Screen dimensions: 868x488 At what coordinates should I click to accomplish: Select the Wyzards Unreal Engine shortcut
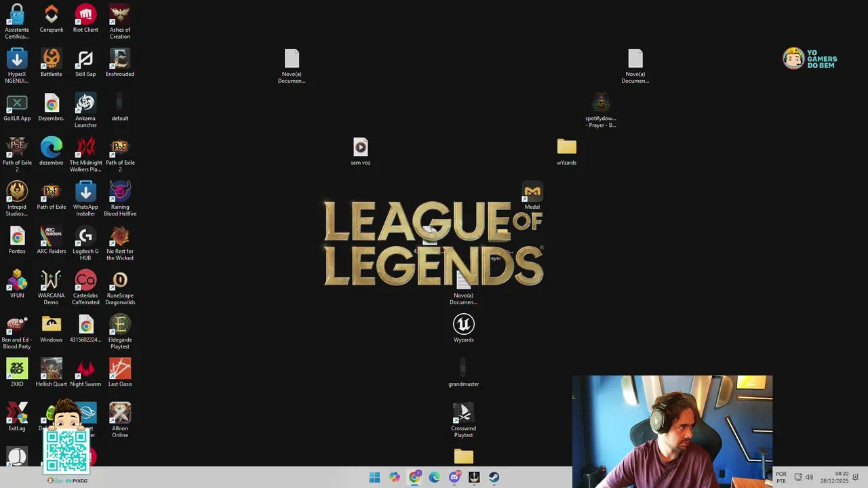click(x=464, y=329)
